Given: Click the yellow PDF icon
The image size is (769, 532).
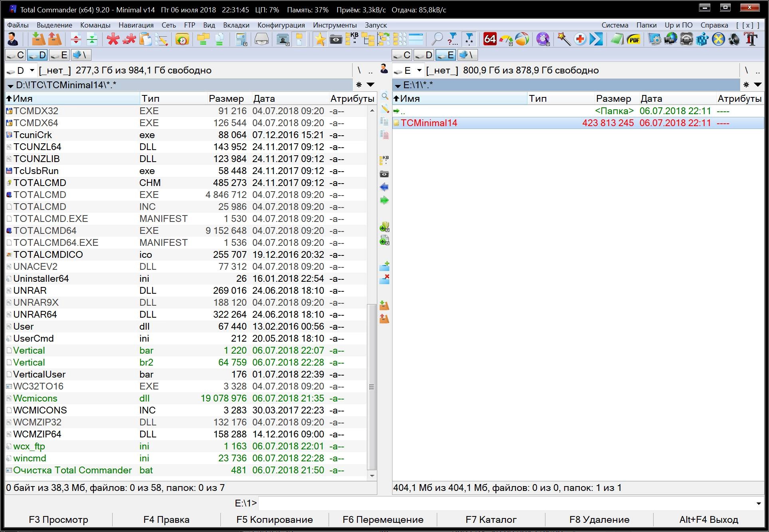Looking at the screenshot, I should tap(633, 39).
